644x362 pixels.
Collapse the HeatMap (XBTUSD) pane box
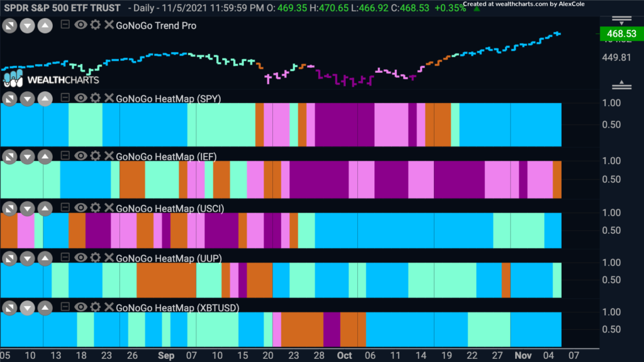point(65,307)
